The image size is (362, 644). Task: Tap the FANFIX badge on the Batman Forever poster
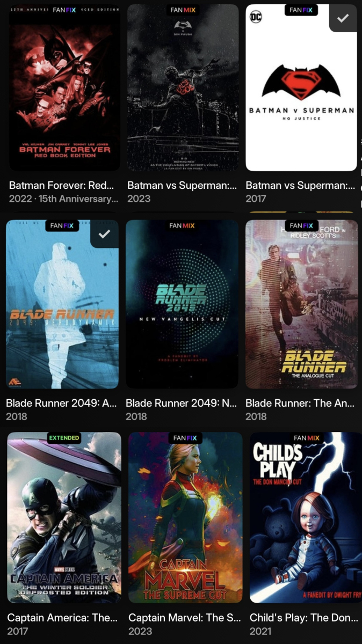pyautogui.click(x=64, y=10)
